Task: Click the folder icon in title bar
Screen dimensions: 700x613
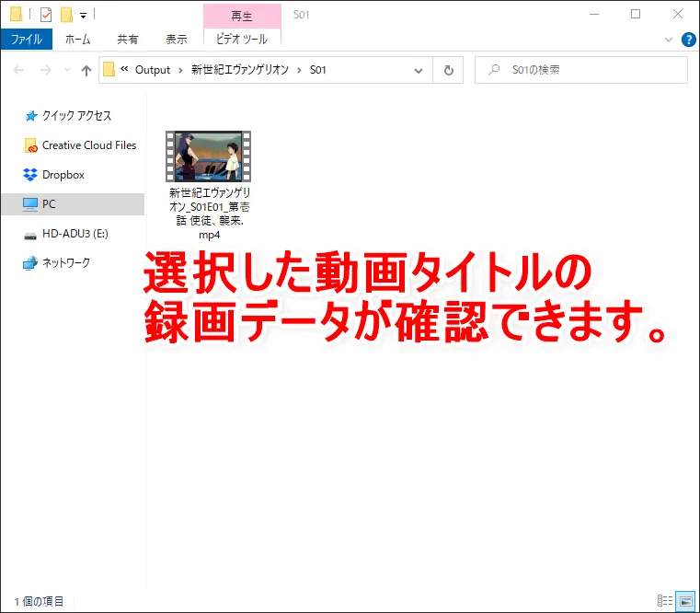Action: pos(16,15)
